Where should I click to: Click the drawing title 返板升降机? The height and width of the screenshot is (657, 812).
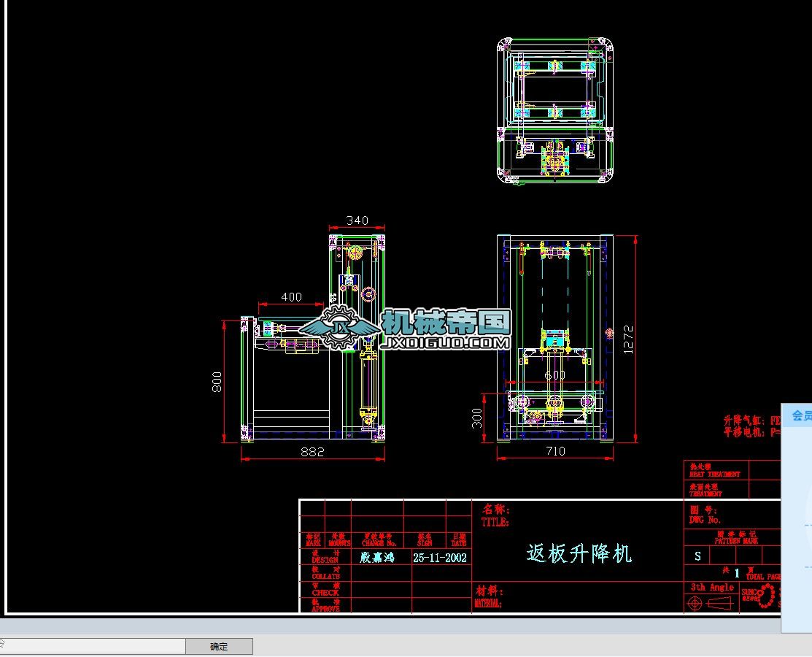pos(579,554)
